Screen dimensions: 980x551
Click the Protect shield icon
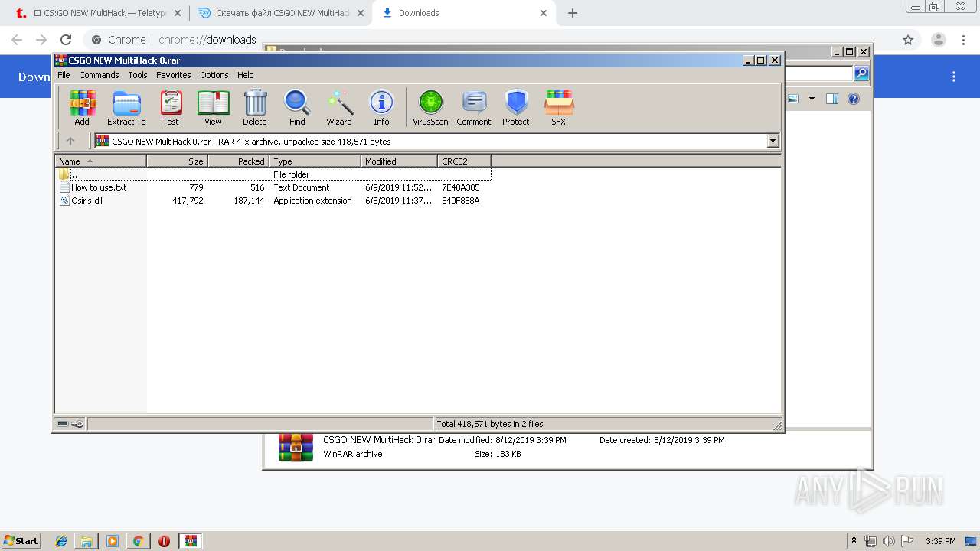[x=516, y=107]
